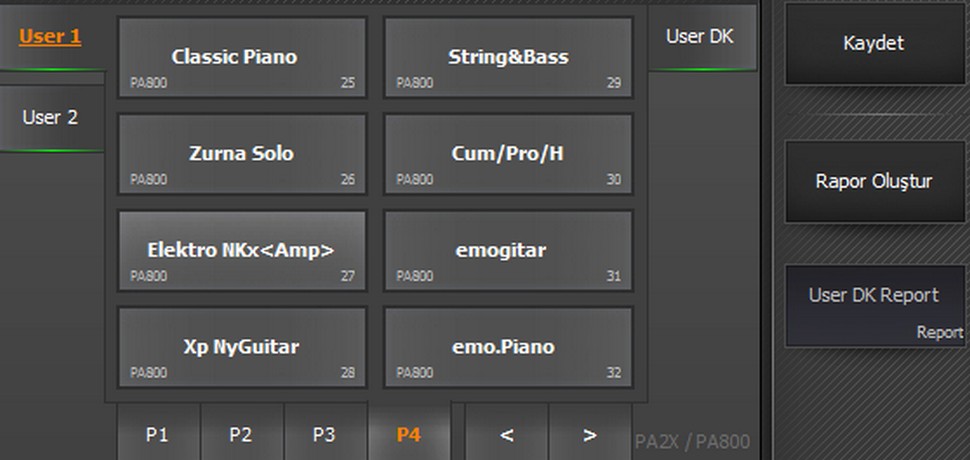Switch to the User 2 bank tab
Image resolution: width=970 pixels, height=460 pixels.
(51, 117)
